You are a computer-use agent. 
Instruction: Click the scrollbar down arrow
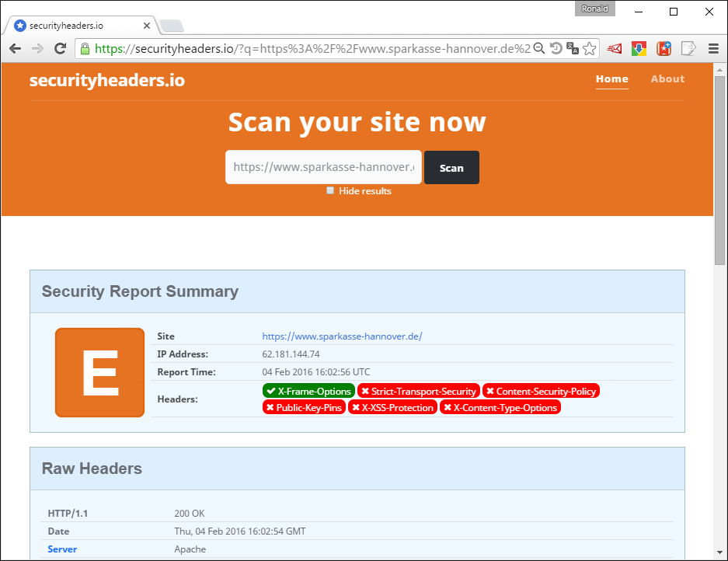tap(719, 552)
